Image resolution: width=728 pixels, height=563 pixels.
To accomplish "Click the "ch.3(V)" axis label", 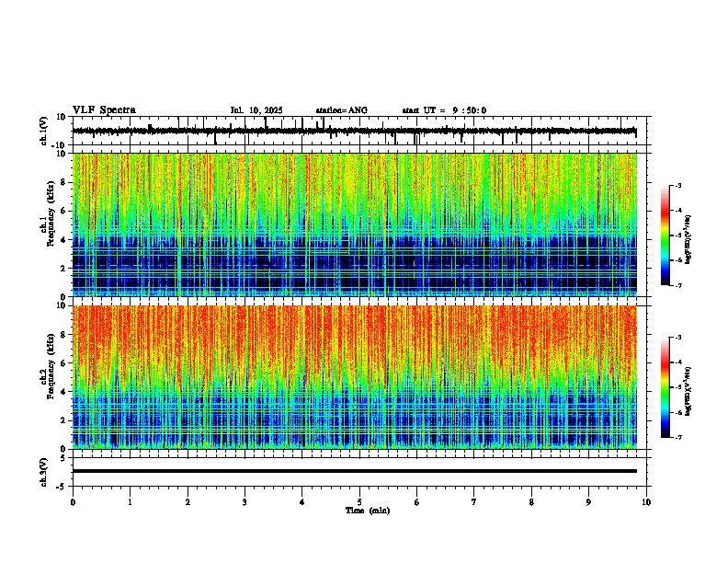I will tap(44, 473).
